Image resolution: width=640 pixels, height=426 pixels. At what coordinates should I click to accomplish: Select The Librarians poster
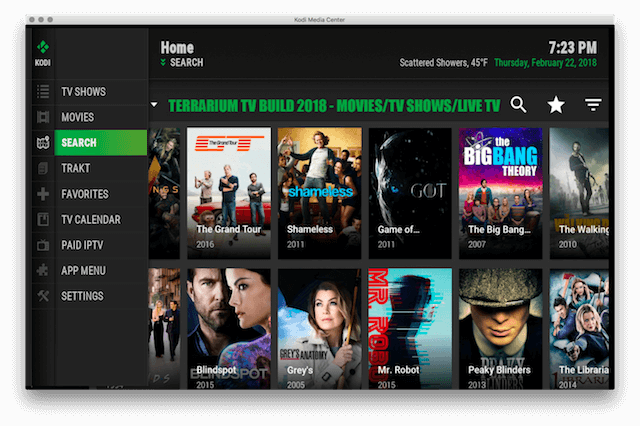tap(579, 328)
